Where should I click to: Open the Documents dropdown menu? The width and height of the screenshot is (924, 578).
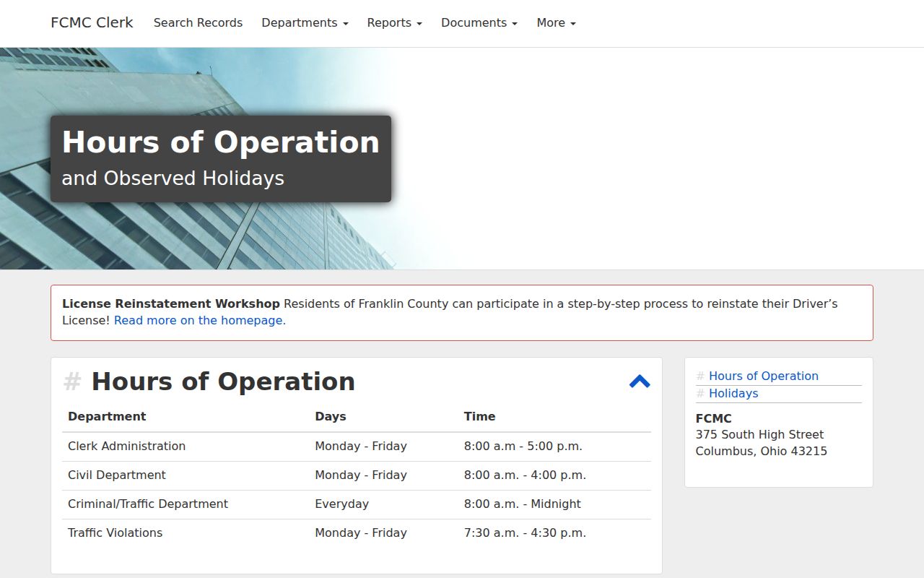479,23
